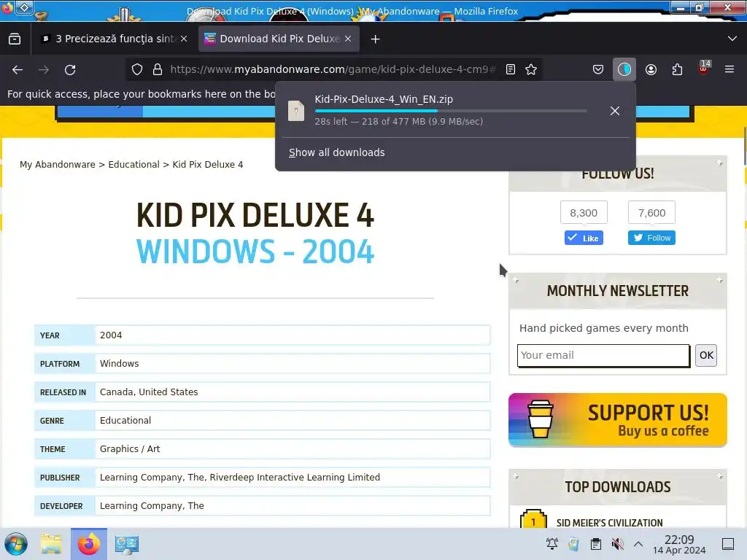Click page vertical scrollbar thumb
The height and width of the screenshot is (560, 747).
(744, 147)
